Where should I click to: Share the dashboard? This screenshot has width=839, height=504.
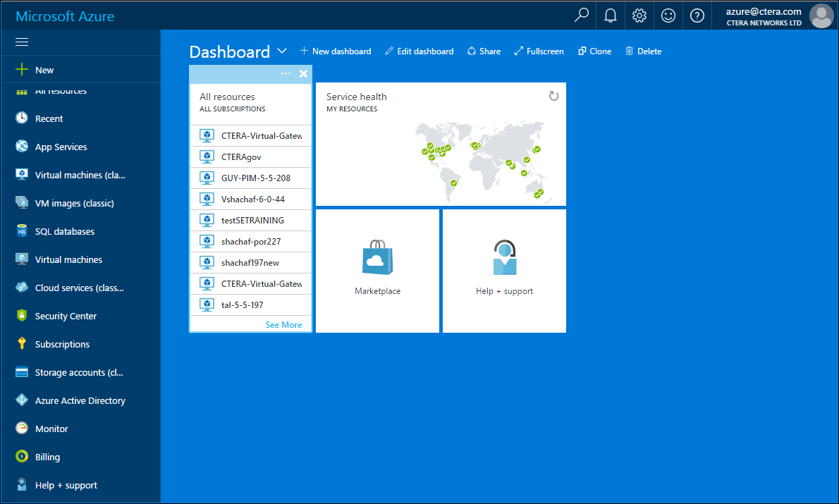[484, 51]
